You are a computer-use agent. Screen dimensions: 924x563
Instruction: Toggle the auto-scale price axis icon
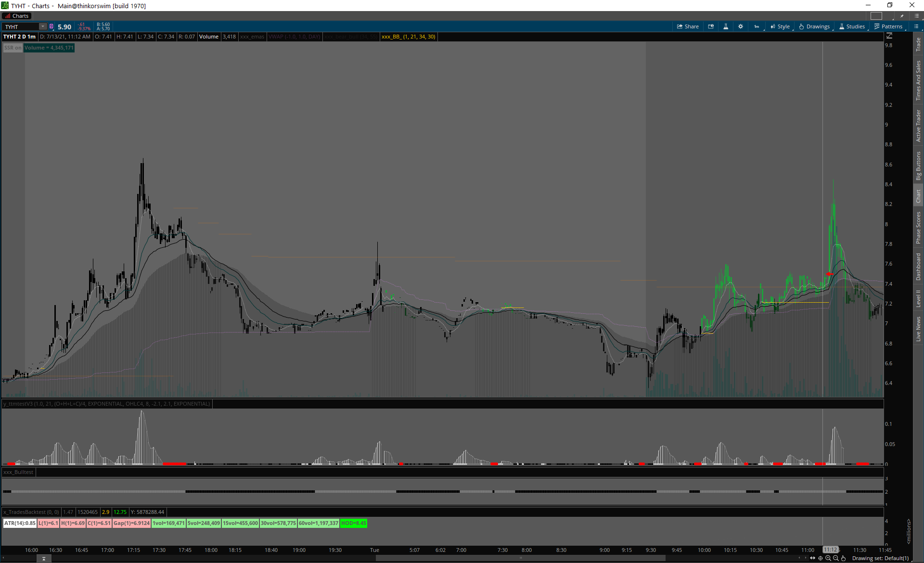[x=889, y=36]
